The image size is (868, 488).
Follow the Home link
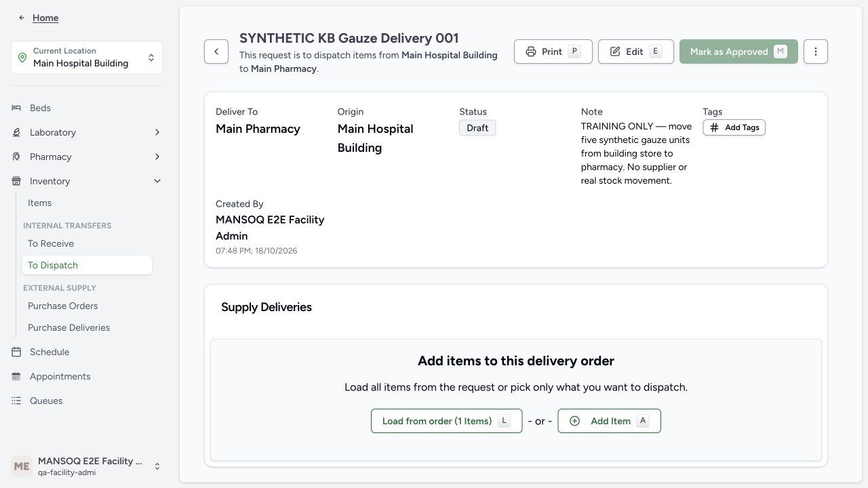click(x=45, y=18)
